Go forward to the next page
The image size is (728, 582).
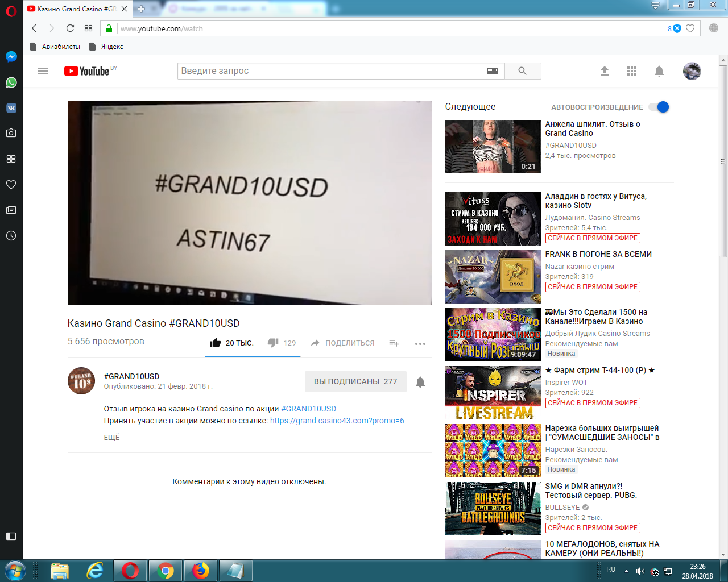tap(52, 28)
